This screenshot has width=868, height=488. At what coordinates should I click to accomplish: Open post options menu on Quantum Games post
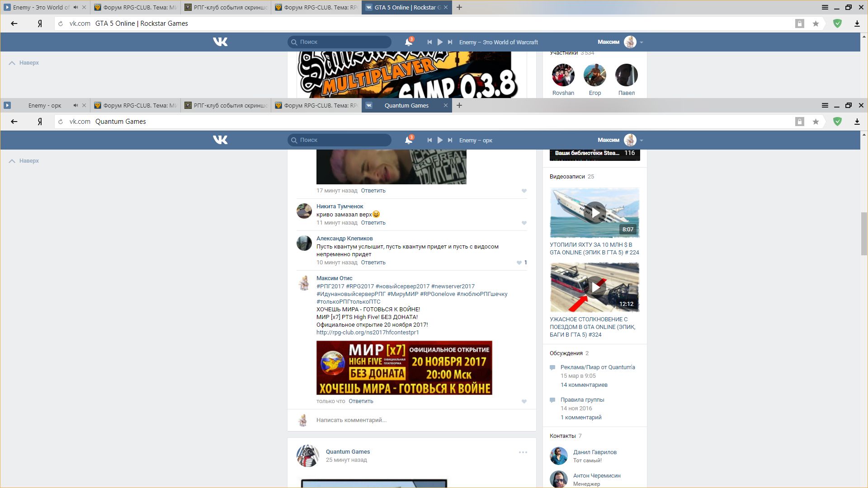click(x=523, y=452)
